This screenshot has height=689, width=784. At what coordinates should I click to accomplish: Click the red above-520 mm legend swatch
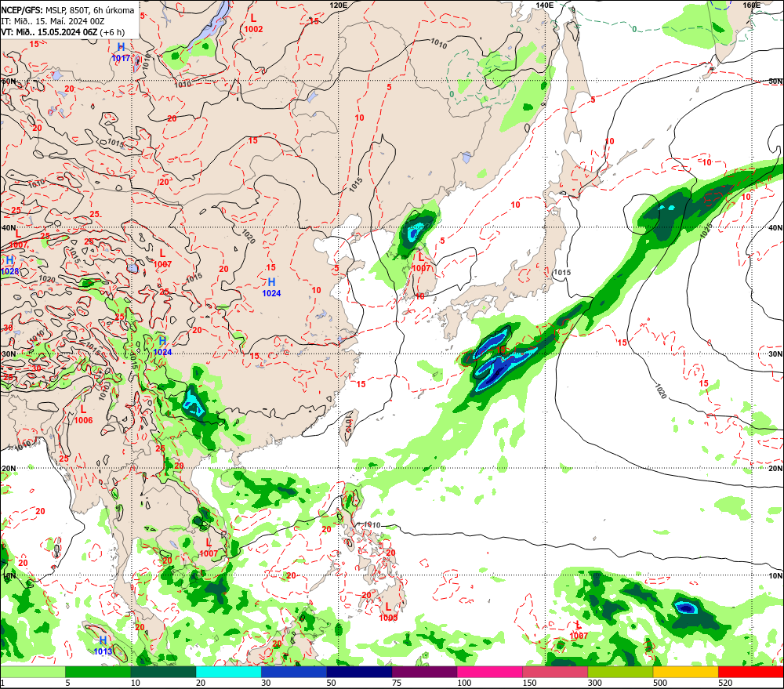751,672
